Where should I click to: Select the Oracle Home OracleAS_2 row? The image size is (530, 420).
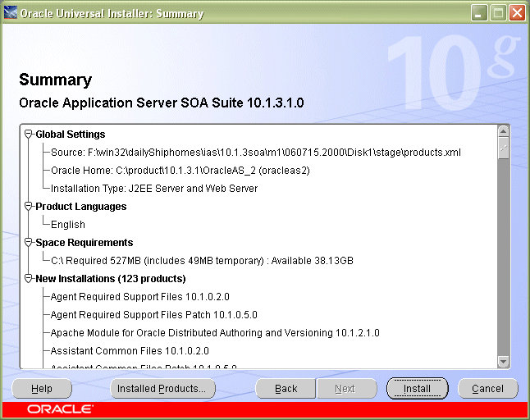coord(180,171)
